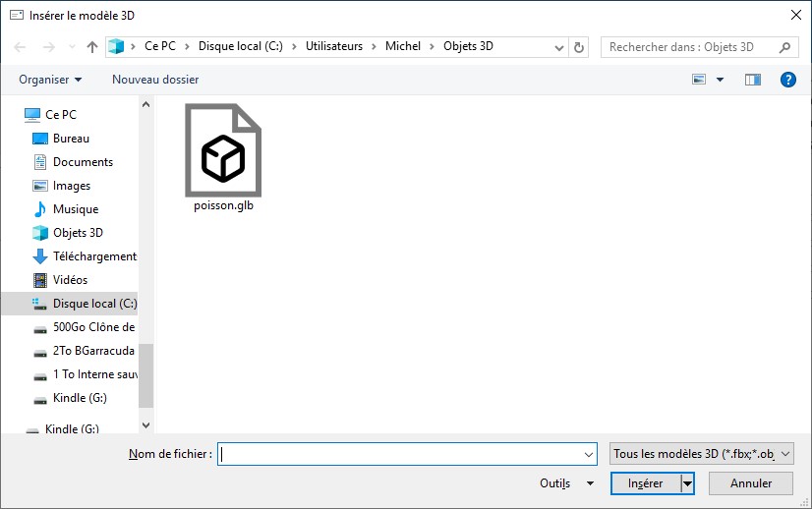Viewport: 812px width, 509px height.
Task: Go back with the left arrow button
Action: (x=20, y=47)
